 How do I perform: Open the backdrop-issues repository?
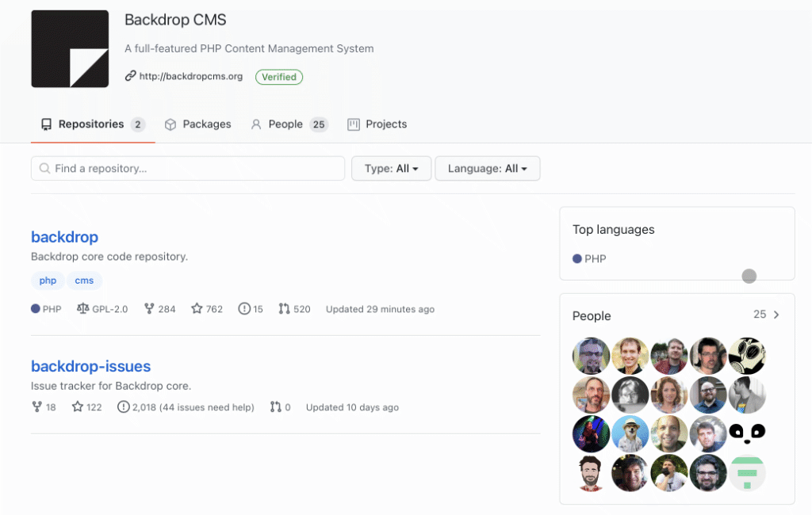90,367
